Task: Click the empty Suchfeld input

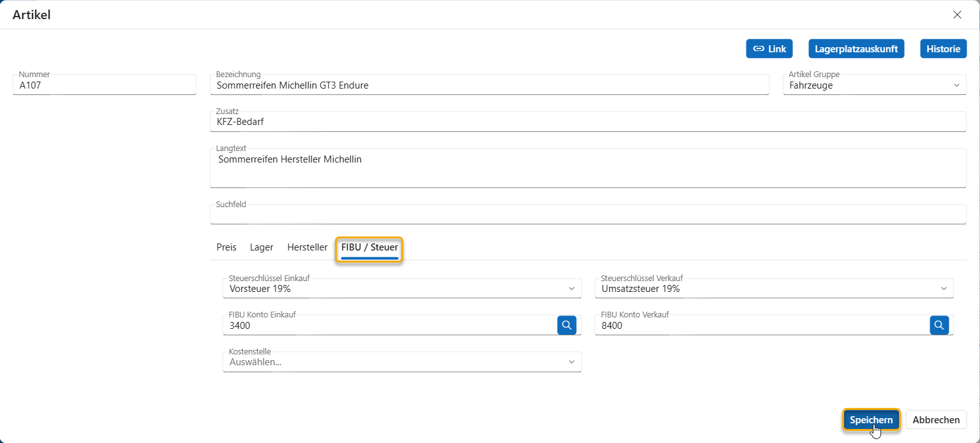Action: click(x=588, y=215)
